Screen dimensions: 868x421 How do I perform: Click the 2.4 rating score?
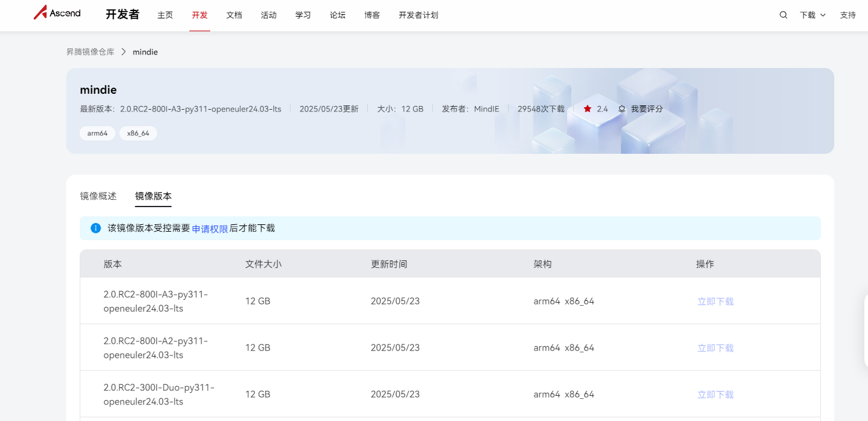tap(603, 109)
